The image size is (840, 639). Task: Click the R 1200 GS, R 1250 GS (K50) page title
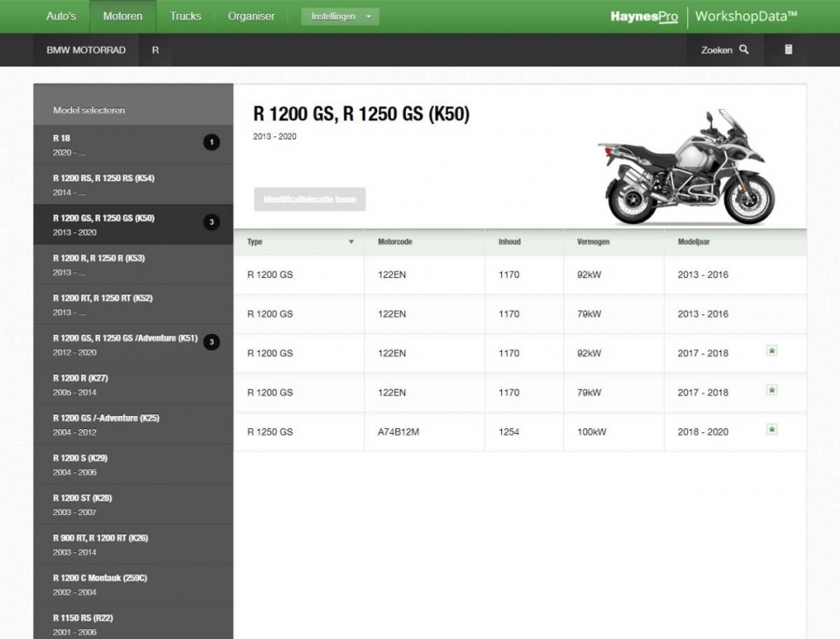[362, 114]
